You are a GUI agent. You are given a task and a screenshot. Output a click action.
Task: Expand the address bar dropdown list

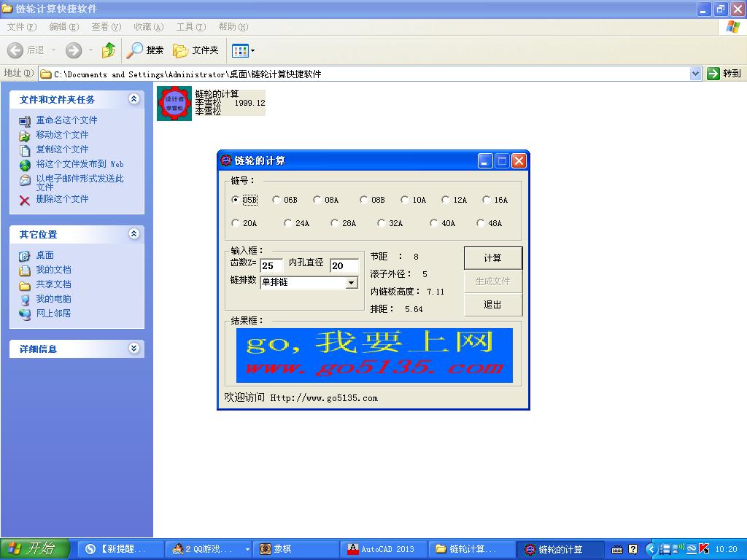696,73
